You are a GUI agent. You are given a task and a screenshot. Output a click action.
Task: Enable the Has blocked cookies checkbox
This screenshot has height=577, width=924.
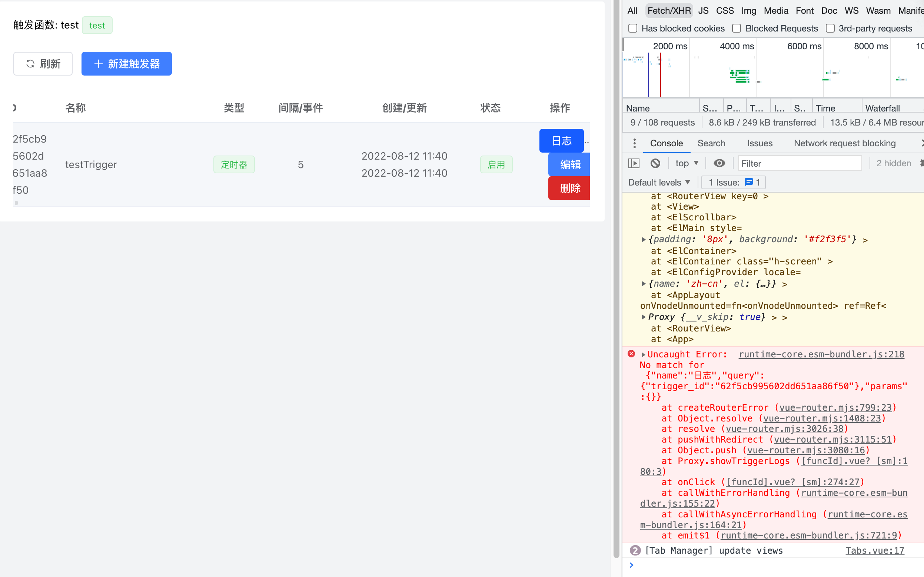(633, 28)
